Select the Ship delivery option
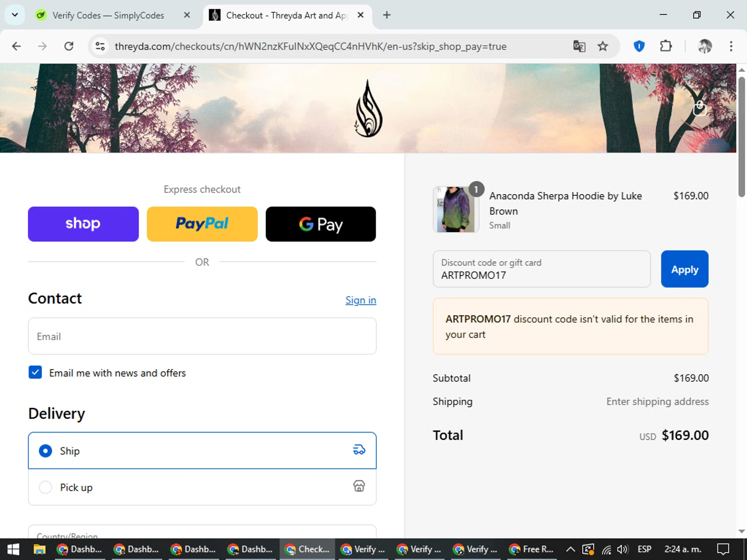The image size is (747, 560). point(202,450)
